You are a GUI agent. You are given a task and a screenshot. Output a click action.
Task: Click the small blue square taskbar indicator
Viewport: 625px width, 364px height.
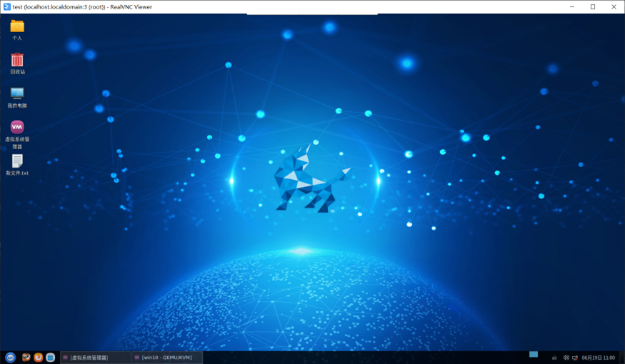pos(534,354)
